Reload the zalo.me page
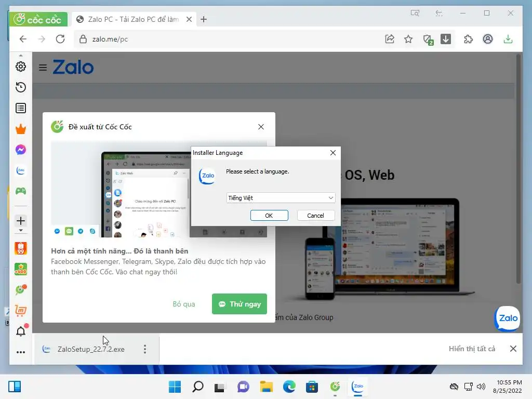 click(x=60, y=39)
